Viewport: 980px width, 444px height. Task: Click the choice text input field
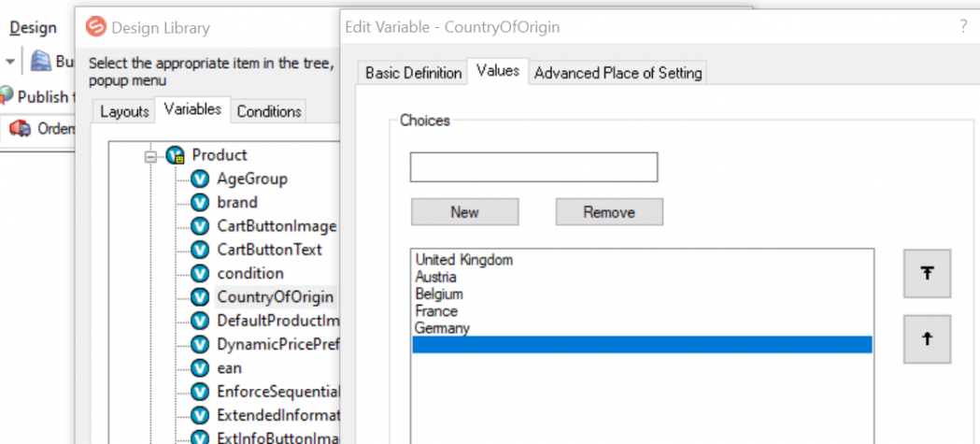click(x=533, y=167)
